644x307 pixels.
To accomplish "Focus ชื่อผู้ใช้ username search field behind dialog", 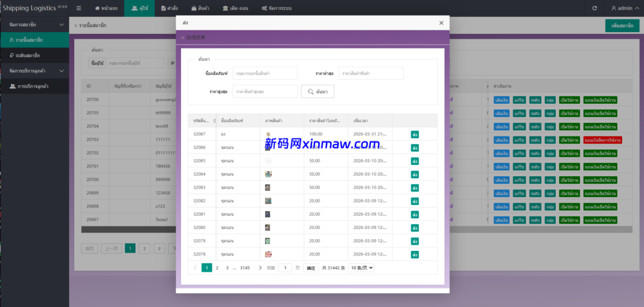I will pyautogui.click(x=135, y=63).
